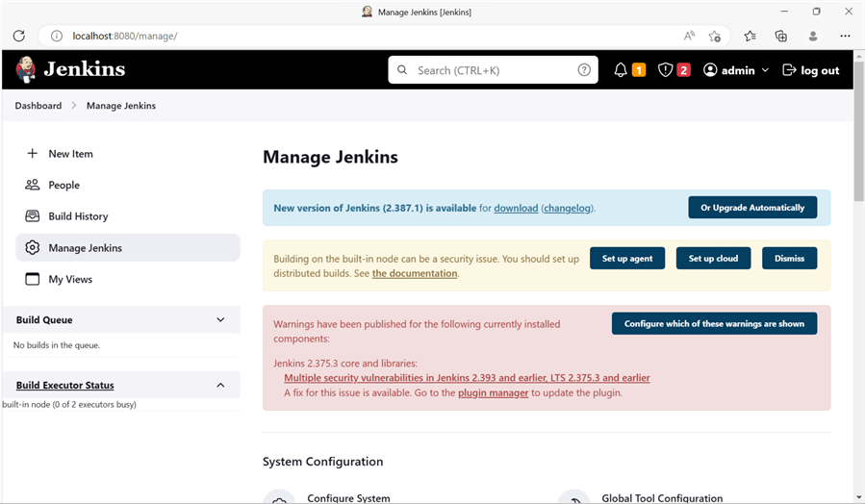Refresh the page with the reload icon
This screenshot has width=865, height=504.
(18, 36)
